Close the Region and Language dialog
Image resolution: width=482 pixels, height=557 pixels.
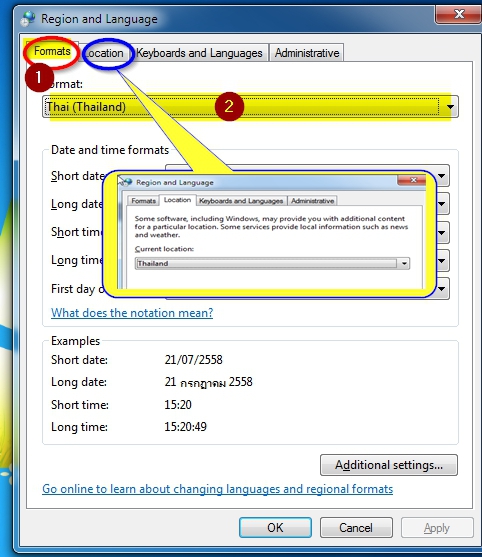[x=459, y=14]
